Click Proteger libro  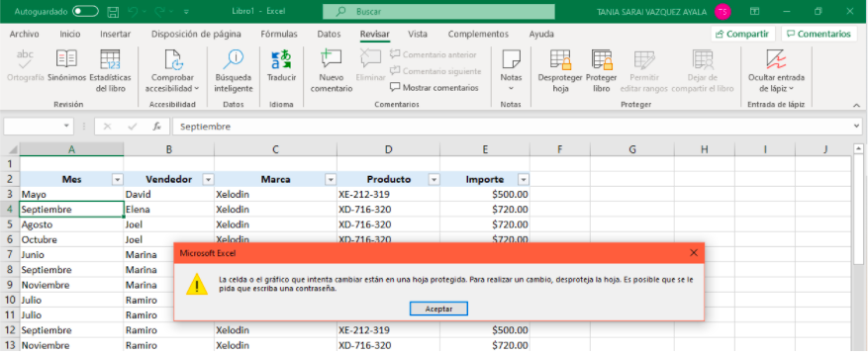tap(601, 71)
